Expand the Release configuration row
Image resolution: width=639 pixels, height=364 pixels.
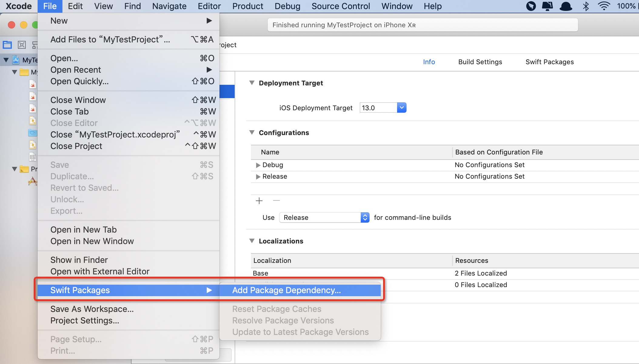(x=258, y=177)
